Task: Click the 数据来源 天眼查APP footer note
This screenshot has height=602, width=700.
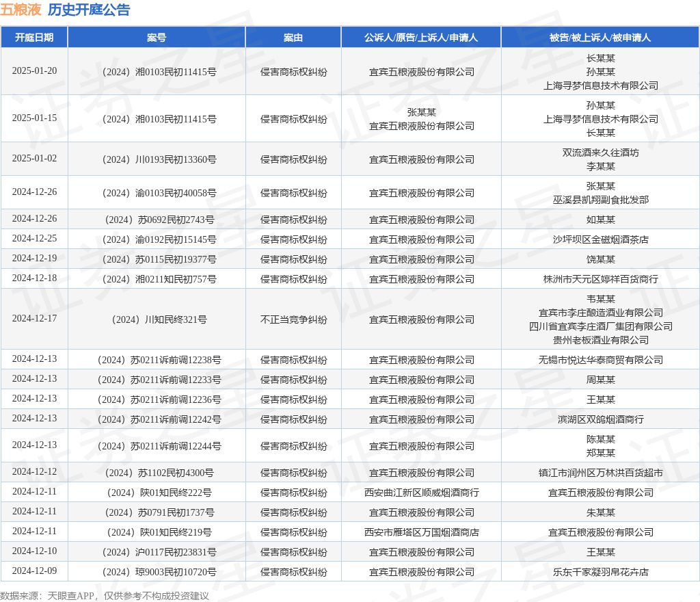Action: (x=105, y=596)
